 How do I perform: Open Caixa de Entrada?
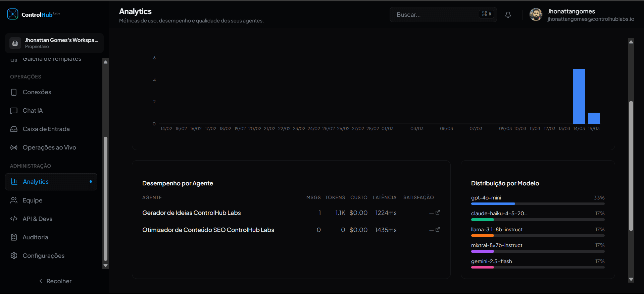51,129
